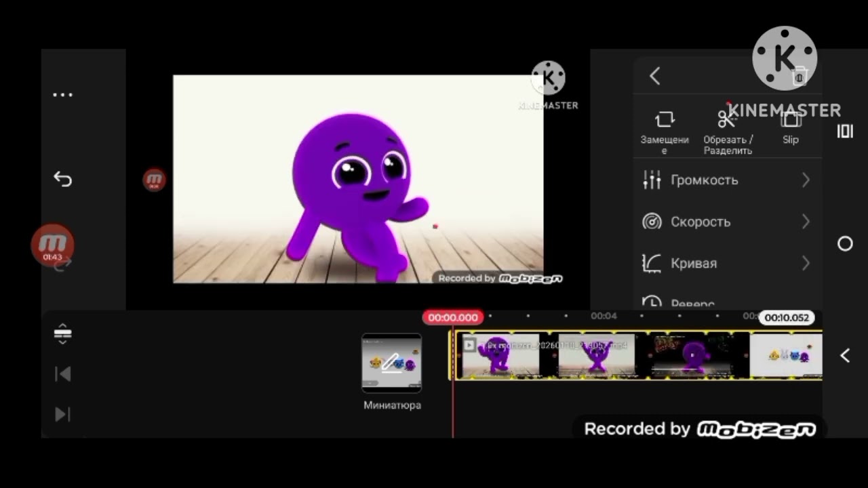This screenshot has height=488, width=868.
Task: Expand the Громкость row arrow
Action: (x=806, y=180)
